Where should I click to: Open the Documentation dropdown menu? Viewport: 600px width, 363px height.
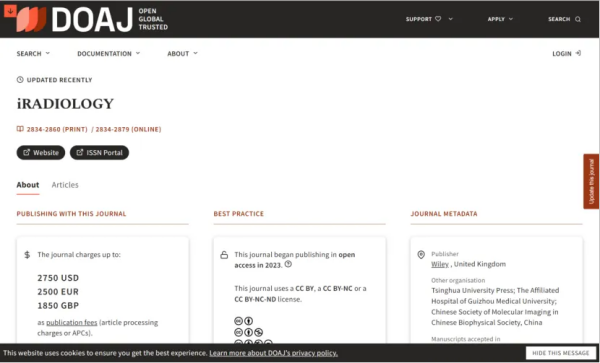pyautogui.click(x=109, y=54)
